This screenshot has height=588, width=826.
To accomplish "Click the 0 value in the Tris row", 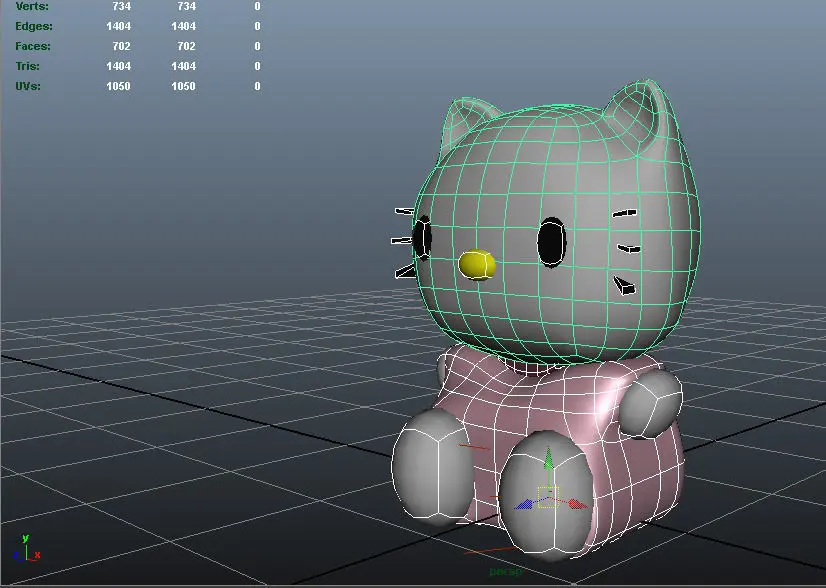I will tap(257, 66).
